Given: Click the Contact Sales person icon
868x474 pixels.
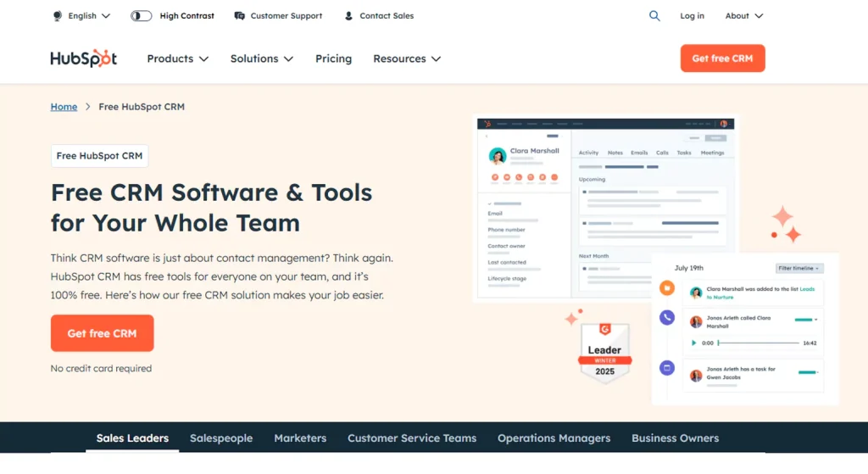Looking at the screenshot, I should point(348,15).
